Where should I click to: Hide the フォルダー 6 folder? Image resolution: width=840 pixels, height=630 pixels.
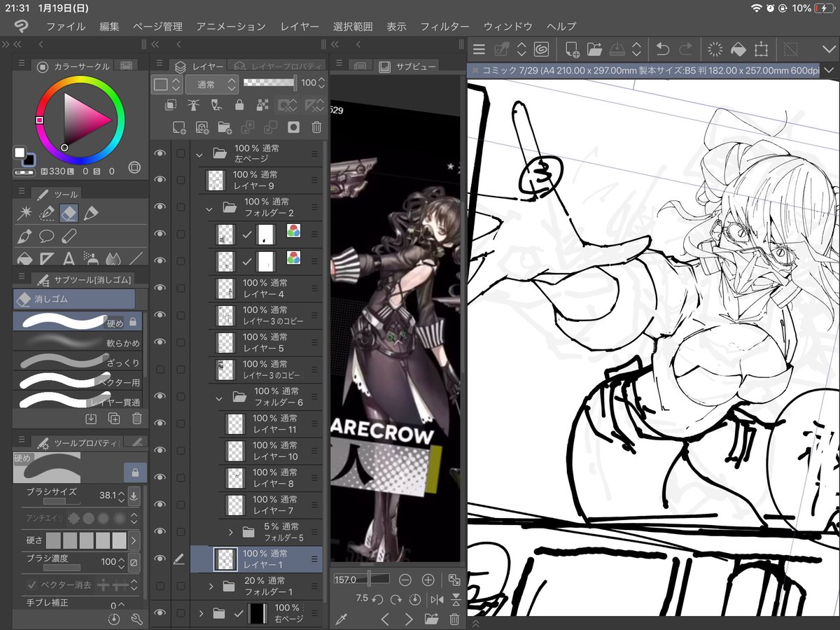coord(160,396)
